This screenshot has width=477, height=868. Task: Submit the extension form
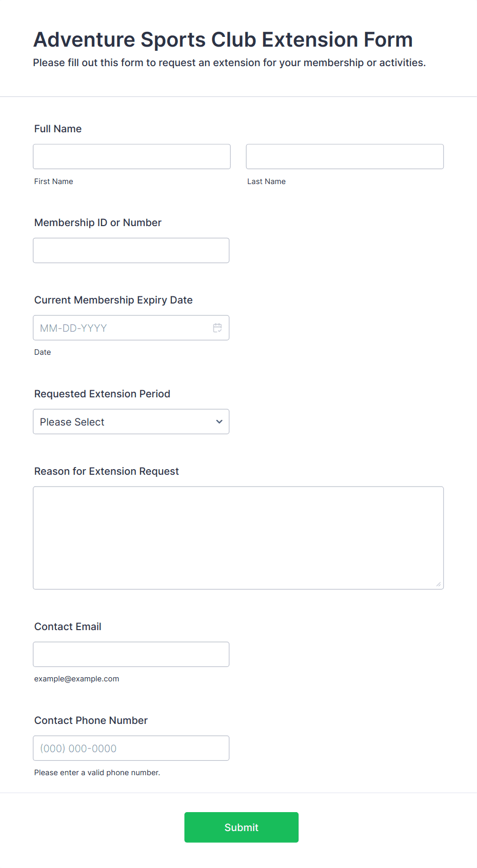pos(242,827)
